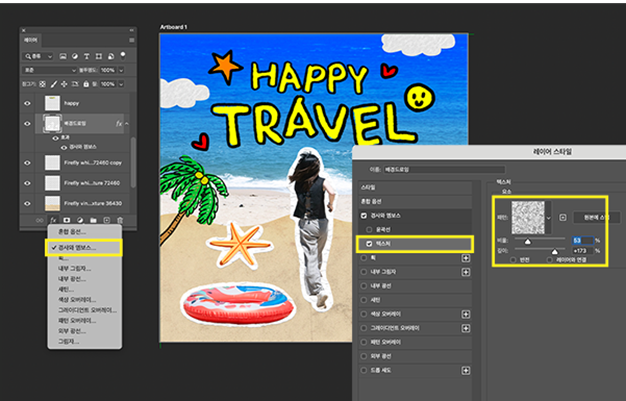Filter layers by type (T) icon
626x401 pixels.
87,56
